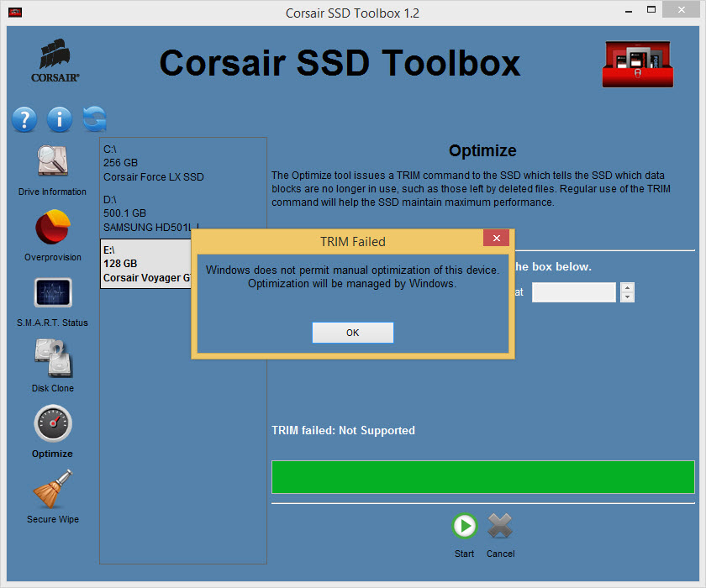
Task: Minimize the Corsair SSD Toolbox window
Action: pos(629,11)
